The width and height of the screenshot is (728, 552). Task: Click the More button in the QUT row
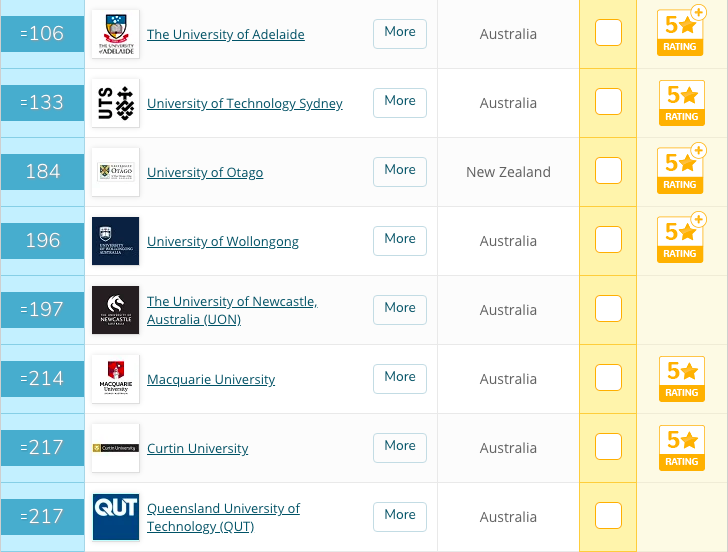pos(400,517)
